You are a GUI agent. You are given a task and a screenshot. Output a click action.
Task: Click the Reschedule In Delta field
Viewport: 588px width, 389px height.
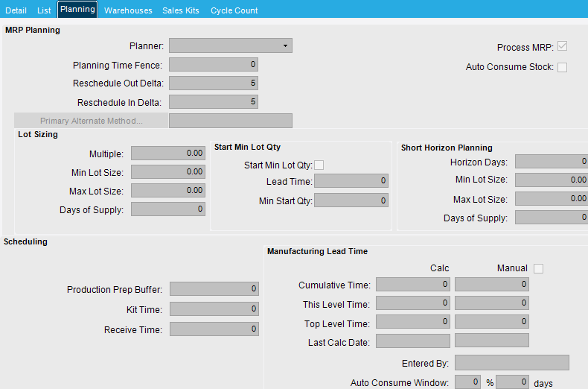click(x=214, y=102)
